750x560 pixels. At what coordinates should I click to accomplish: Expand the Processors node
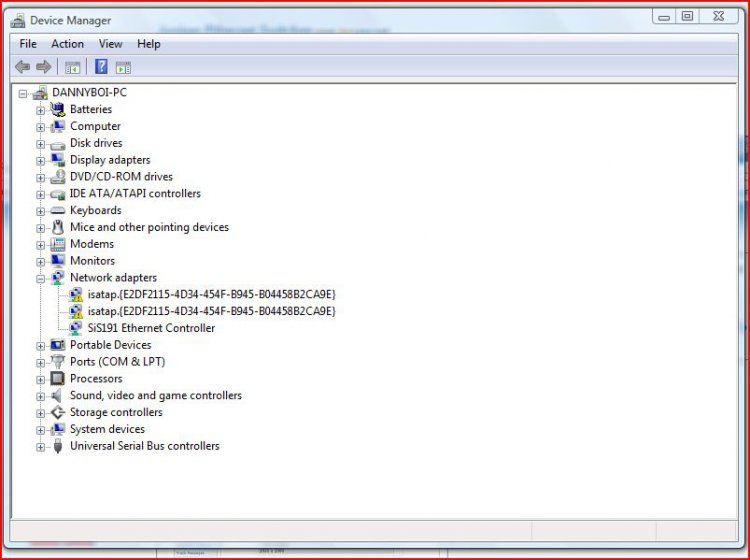41,380
